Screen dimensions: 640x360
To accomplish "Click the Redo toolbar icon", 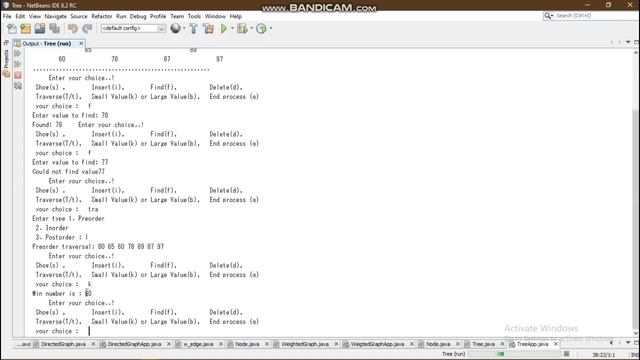I will (87, 28).
